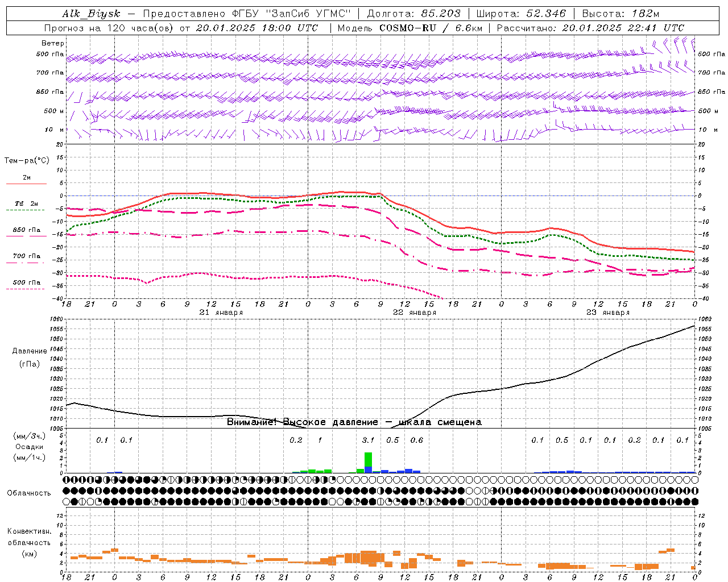
Task: Select the forecast start 20.01.2025 18:00 UTC
Action: pyautogui.click(x=257, y=28)
